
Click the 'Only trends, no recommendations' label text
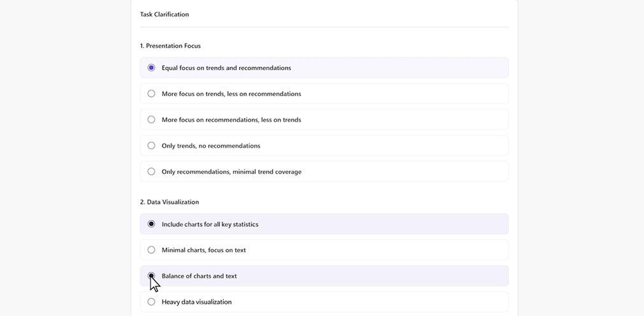[210, 146]
